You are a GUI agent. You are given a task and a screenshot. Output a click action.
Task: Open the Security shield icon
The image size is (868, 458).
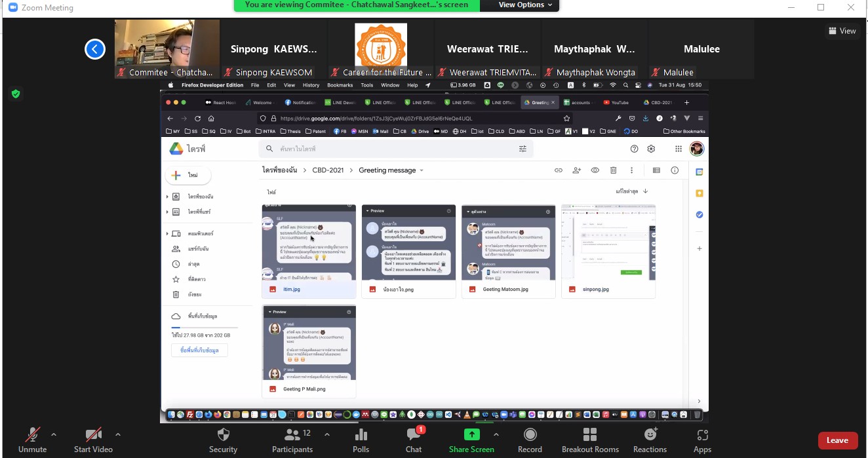223,435
